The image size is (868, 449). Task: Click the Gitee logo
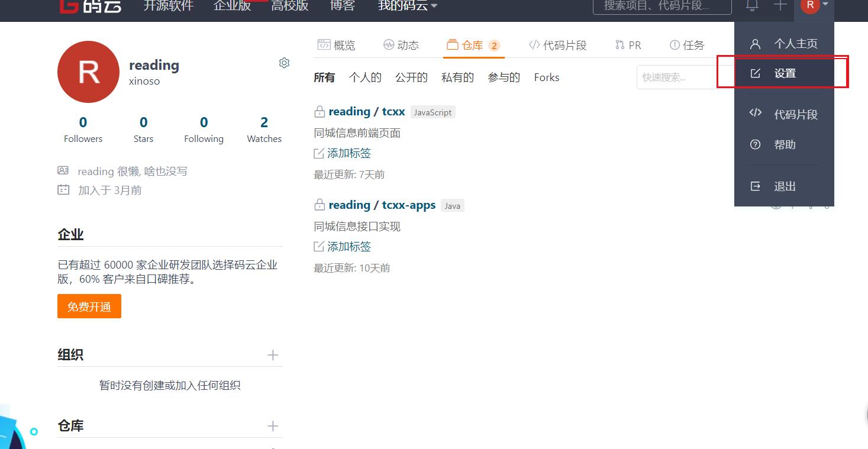90,6
